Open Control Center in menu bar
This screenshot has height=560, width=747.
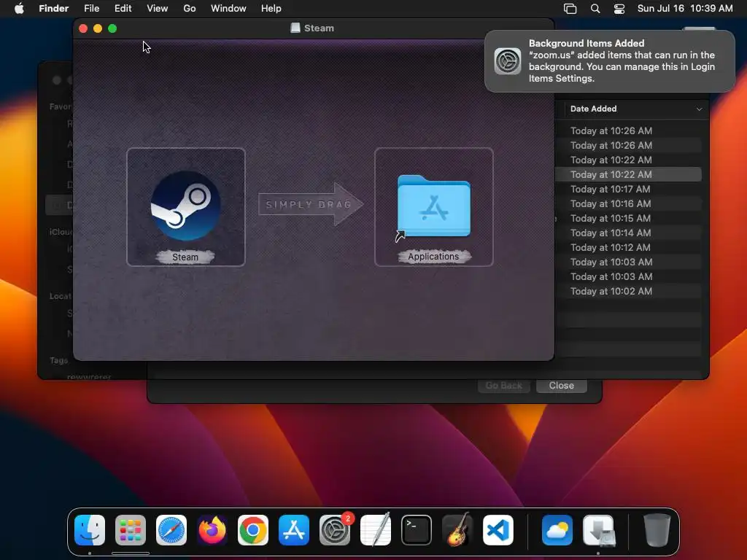pos(619,9)
